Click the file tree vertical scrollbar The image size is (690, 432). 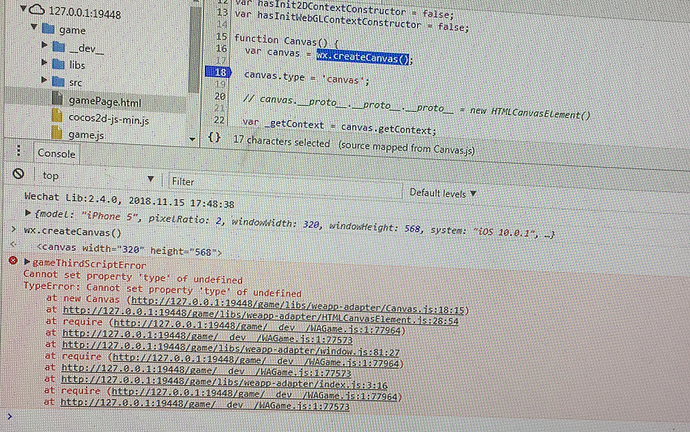click(x=195, y=48)
